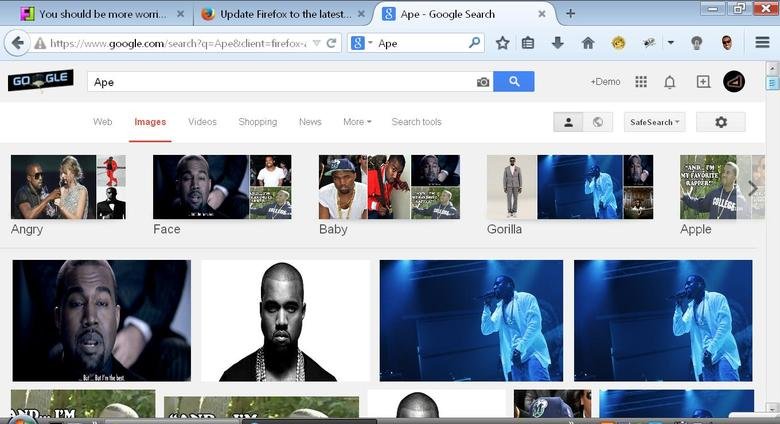780x424 pixels.
Task: Open search by image camera icon
Action: tap(483, 82)
